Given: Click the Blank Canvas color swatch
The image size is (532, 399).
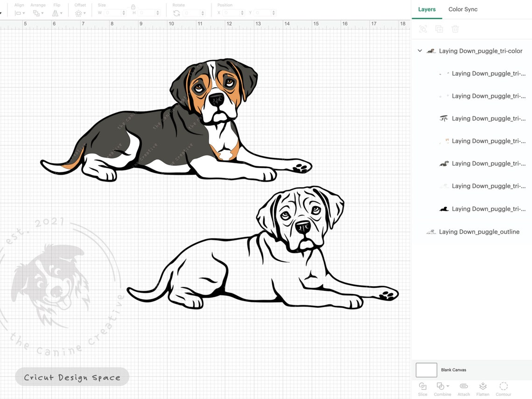Looking at the screenshot, I should 426,370.
